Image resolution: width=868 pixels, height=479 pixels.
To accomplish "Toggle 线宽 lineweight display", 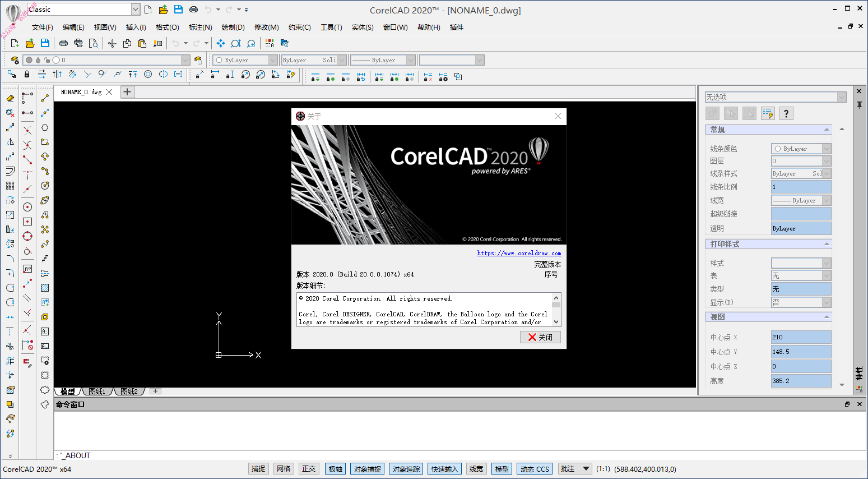I will (x=476, y=469).
